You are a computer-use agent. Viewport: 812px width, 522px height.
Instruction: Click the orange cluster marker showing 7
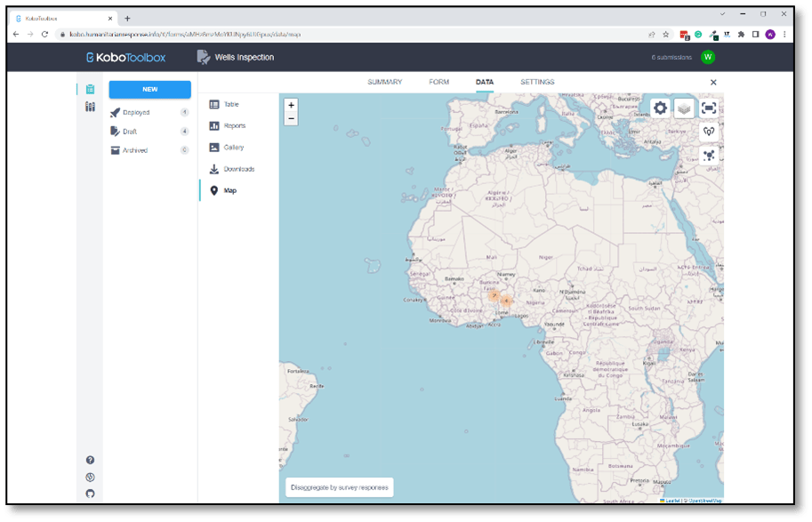(x=494, y=296)
